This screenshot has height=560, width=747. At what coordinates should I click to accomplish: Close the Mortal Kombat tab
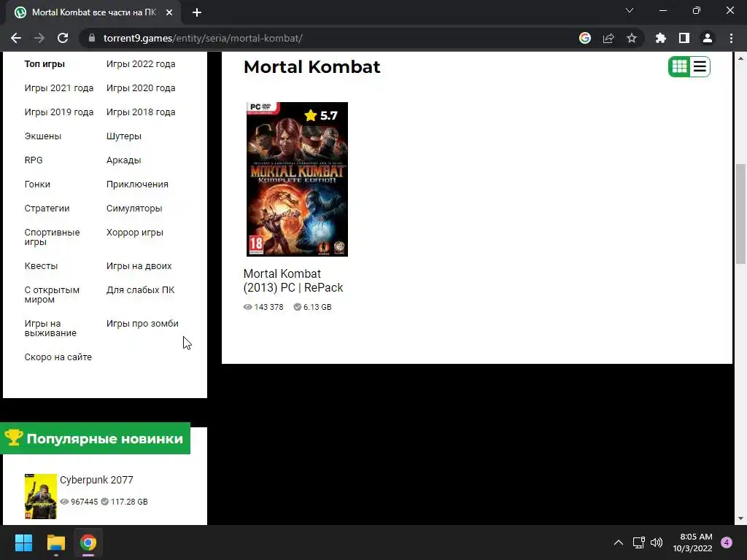(x=169, y=12)
